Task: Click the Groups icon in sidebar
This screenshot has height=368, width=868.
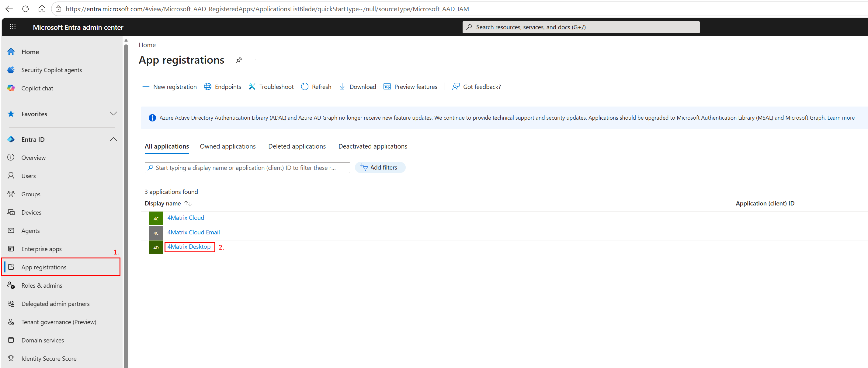Action: (x=11, y=194)
